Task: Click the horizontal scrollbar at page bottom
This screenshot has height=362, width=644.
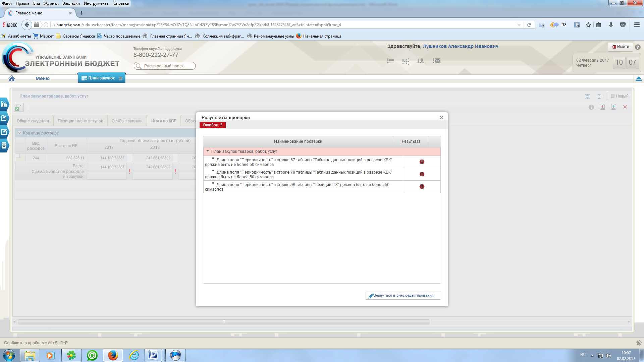Action: [x=224, y=322]
